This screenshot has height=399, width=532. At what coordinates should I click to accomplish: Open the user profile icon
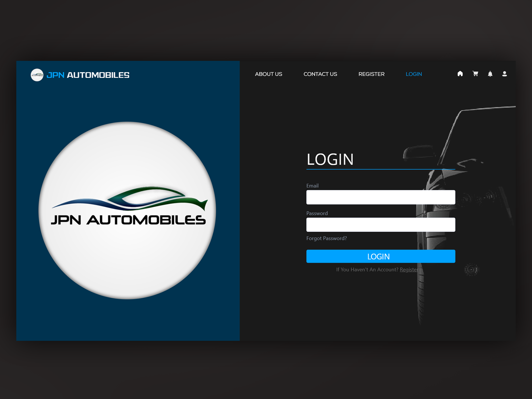pos(504,74)
